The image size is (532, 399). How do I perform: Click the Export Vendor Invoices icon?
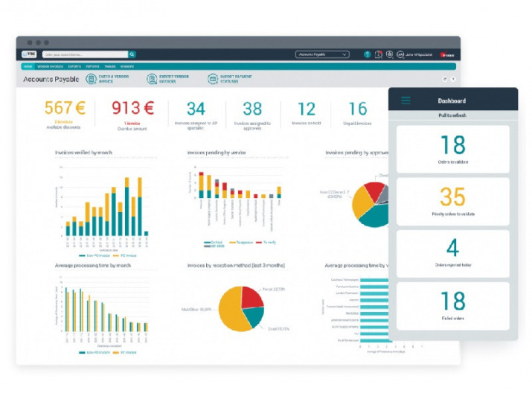point(152,78)
